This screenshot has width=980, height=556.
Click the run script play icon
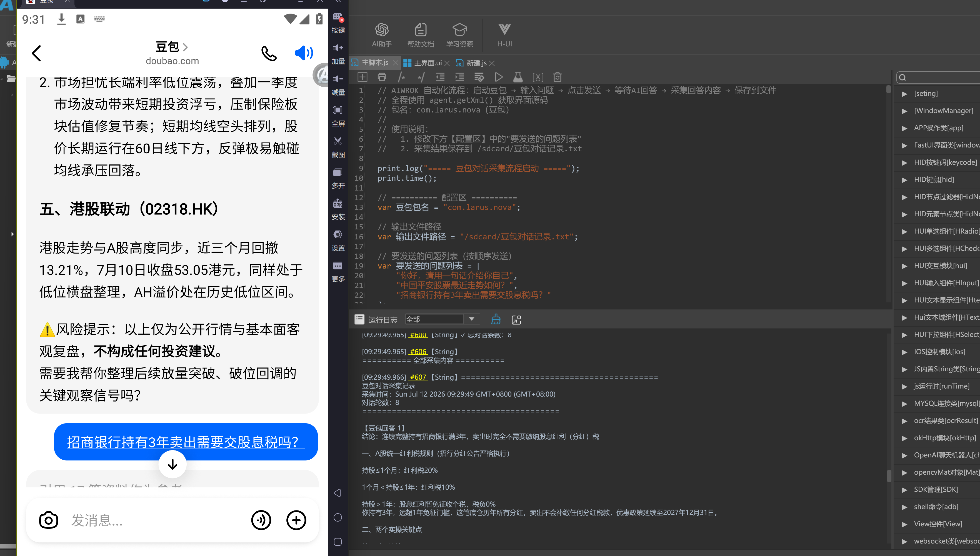[x=498, y=77]
